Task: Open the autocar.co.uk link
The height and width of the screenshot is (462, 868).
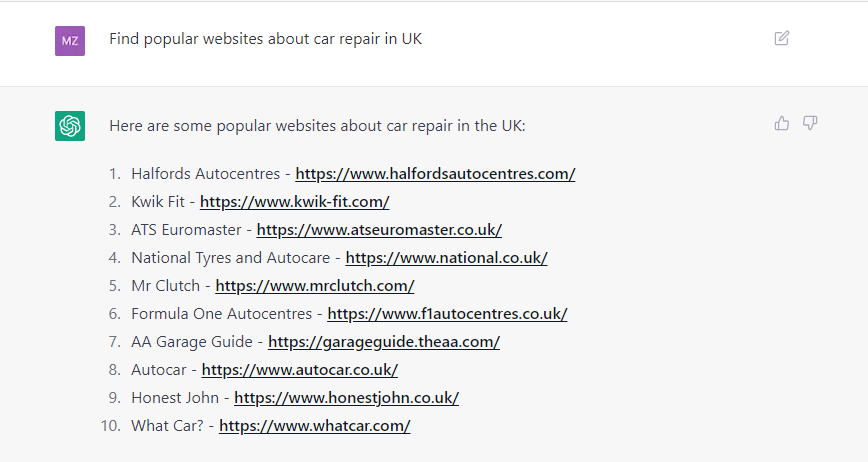Action: (x=299, y=370)
